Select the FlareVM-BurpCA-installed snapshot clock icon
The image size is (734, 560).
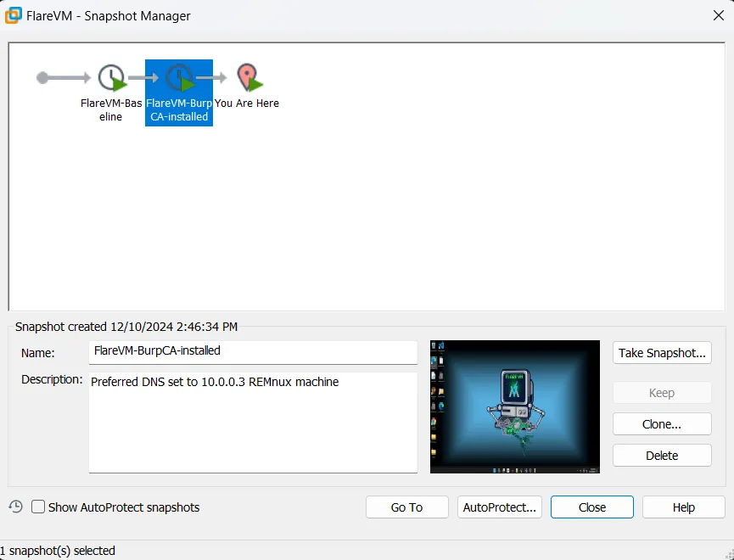pyautogui.click(x=179, y=78)
